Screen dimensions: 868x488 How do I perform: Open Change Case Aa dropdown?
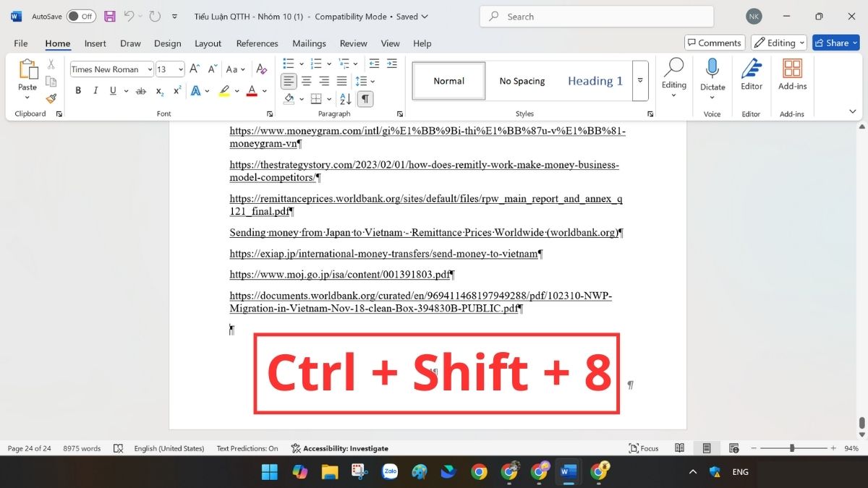(x=235, y=69)
